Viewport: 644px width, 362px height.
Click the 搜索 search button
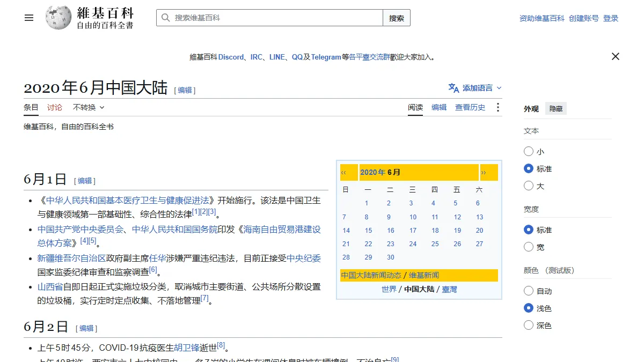(397, 18)
